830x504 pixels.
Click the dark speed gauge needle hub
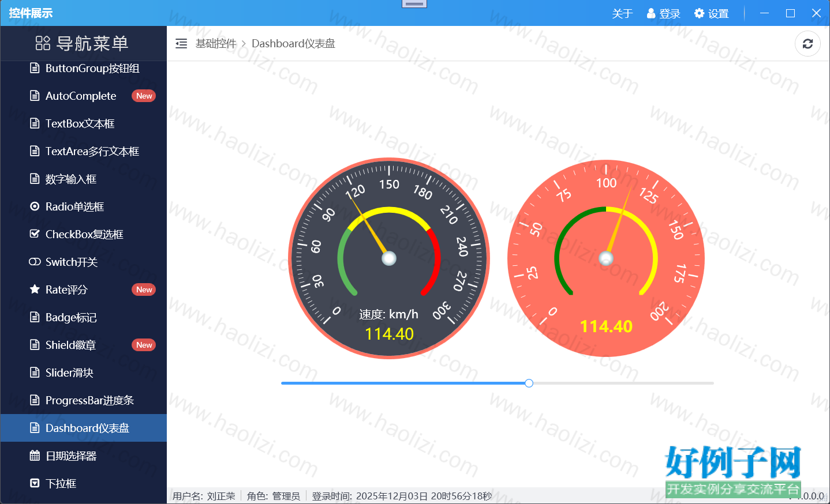pyautogui.click(x=389, y=258)
